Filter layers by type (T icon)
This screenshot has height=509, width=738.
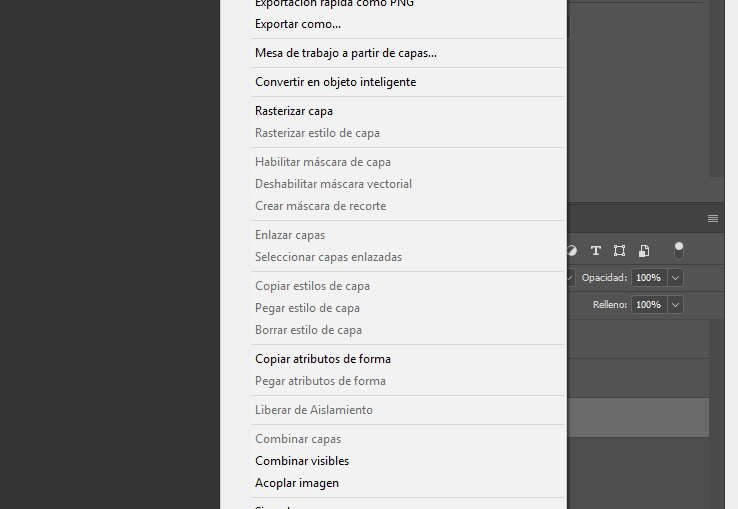tap(596, 250)
